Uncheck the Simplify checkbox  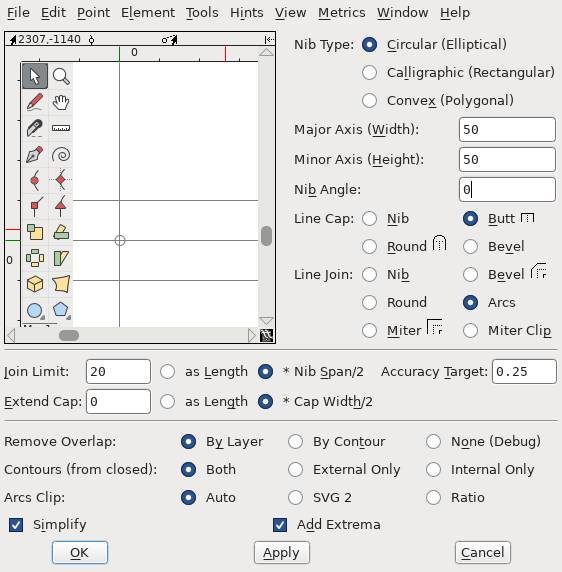pyautogui.click(x=16, y=525)
